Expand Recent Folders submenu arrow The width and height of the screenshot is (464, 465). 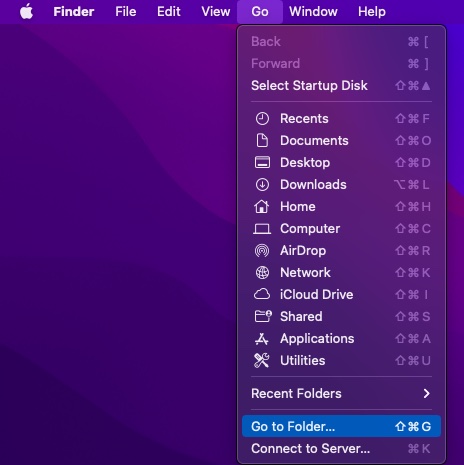click(x=426, y=394)
